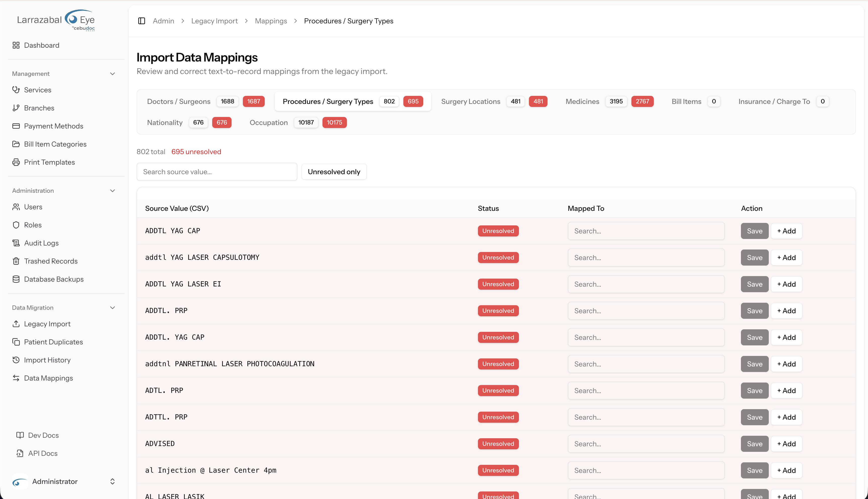The height and width of the screenshot is (499, 868).
Task: Collapse the Data Migration section
Action: click(x=113, y=308)
